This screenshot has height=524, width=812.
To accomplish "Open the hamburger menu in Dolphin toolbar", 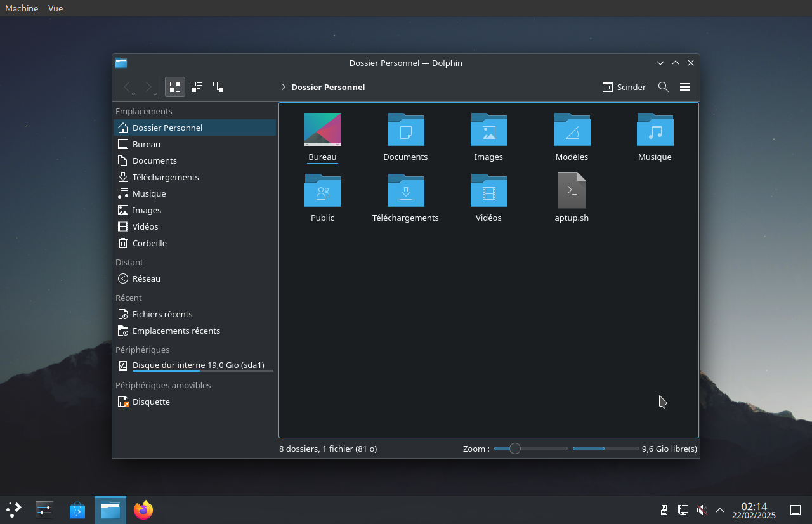I will (684, 87).
